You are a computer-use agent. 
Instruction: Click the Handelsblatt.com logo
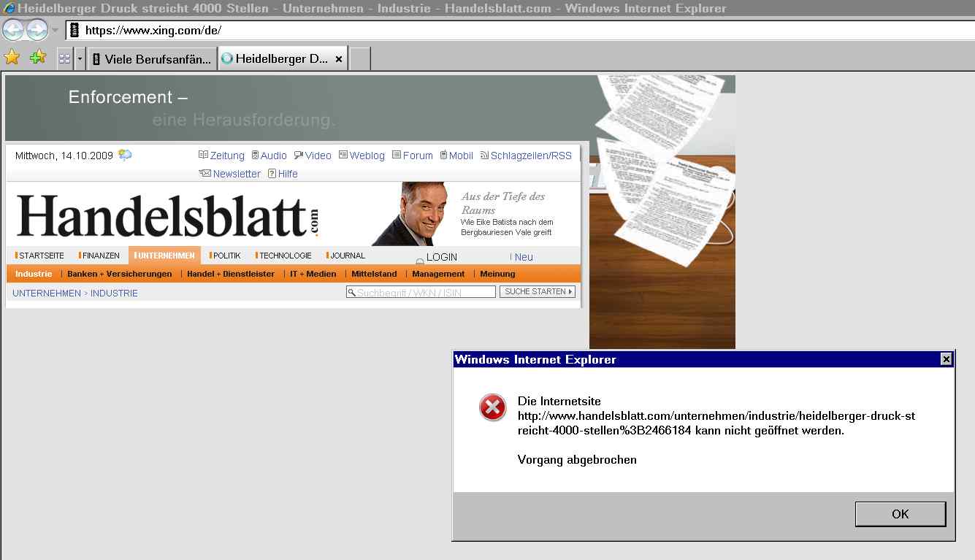pos(168,215)
